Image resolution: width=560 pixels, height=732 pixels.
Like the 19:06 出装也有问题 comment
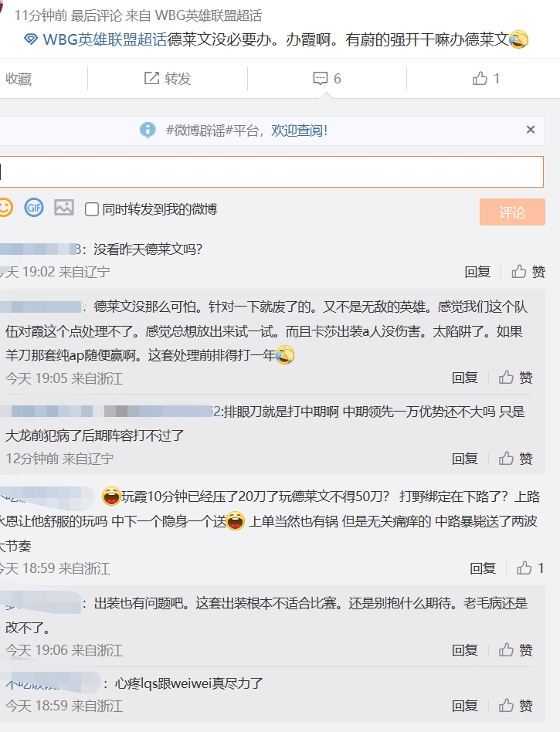[516, 650]
